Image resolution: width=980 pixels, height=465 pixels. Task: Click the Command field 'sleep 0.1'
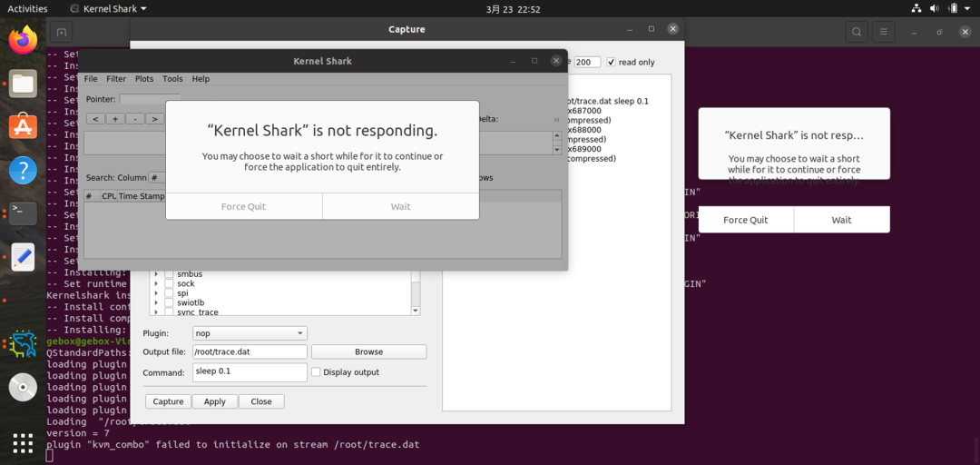pos(250,371)
